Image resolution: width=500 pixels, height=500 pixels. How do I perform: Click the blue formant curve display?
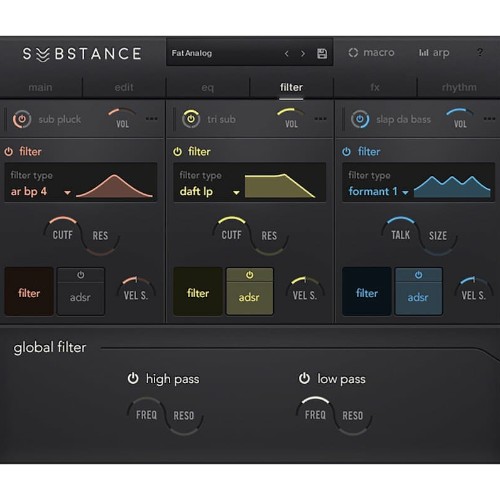point(452,187)
